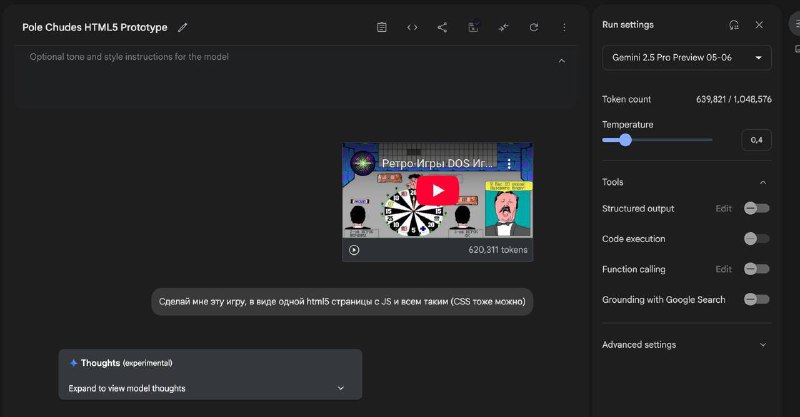Edit the Structured output settings

[723, 208]
